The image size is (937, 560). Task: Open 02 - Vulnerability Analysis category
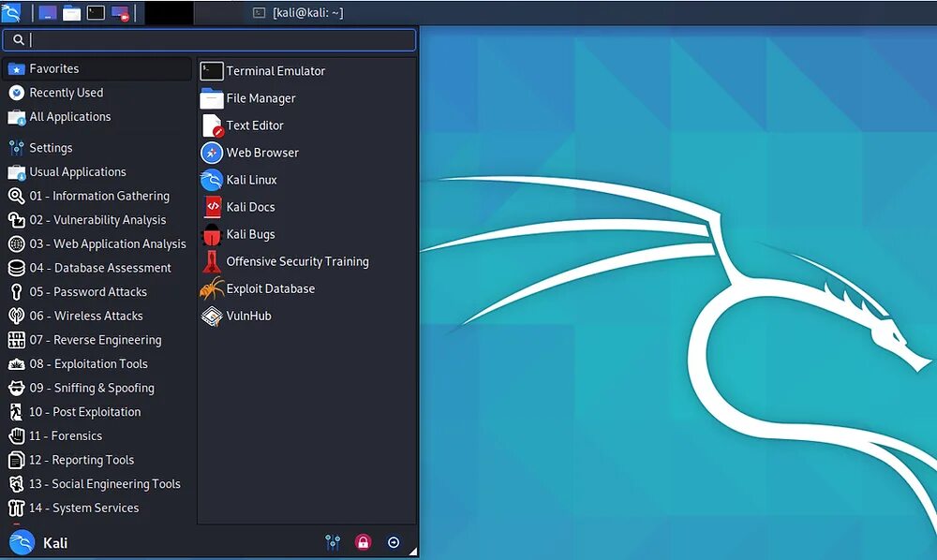point(97,220)
